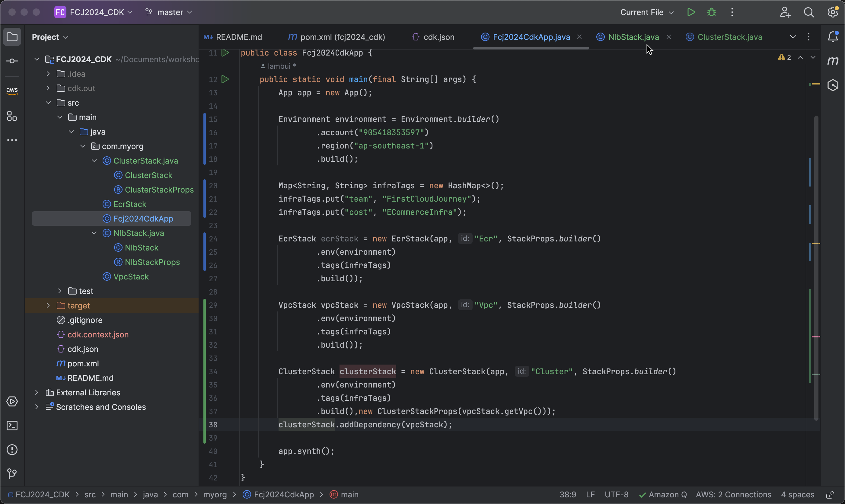Image resolution: width=845 pixels, height=504 pixels.
Task: Change file encoding UTF-8
Action: (x=617, y=494)
